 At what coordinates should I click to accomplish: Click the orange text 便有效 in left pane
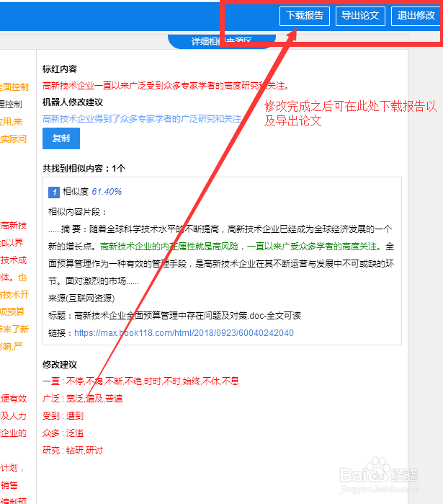pyautogui.click(x=14, y=399)
